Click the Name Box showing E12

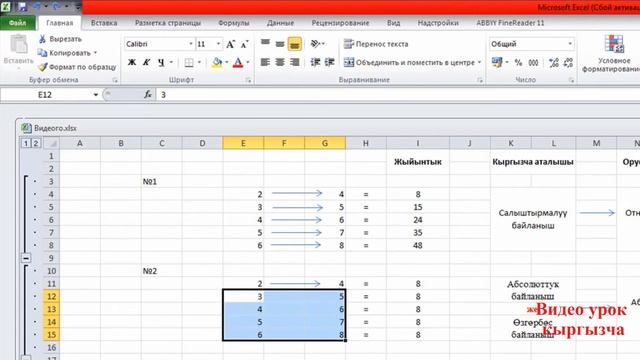point(46,95)
